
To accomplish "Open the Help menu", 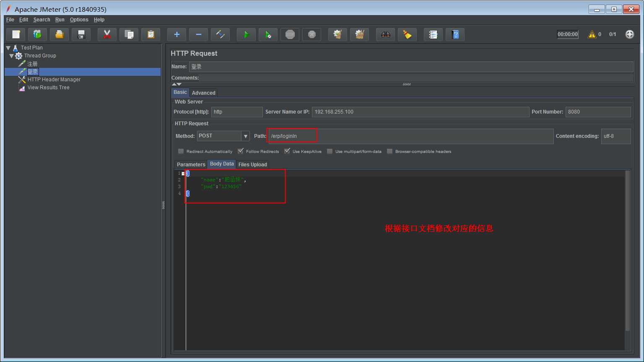I will click(x=99, y=20).
